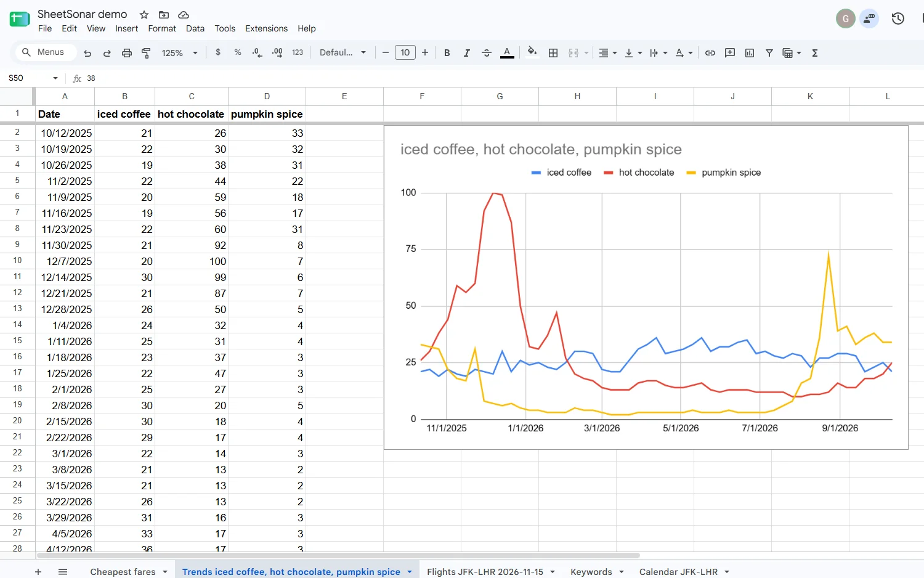The height and width of the screenshot is (578, 924).
Task: Open the borders grid icon
Action: (x=553, y=53)
